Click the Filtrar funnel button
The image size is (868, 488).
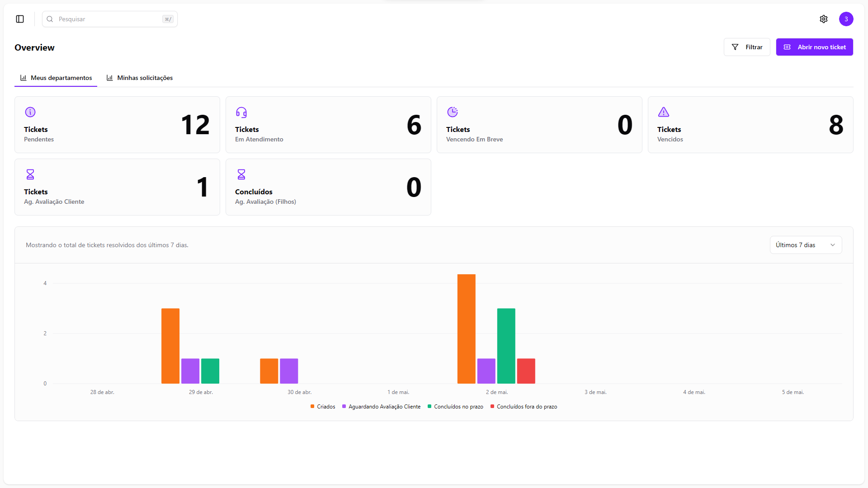746,47
